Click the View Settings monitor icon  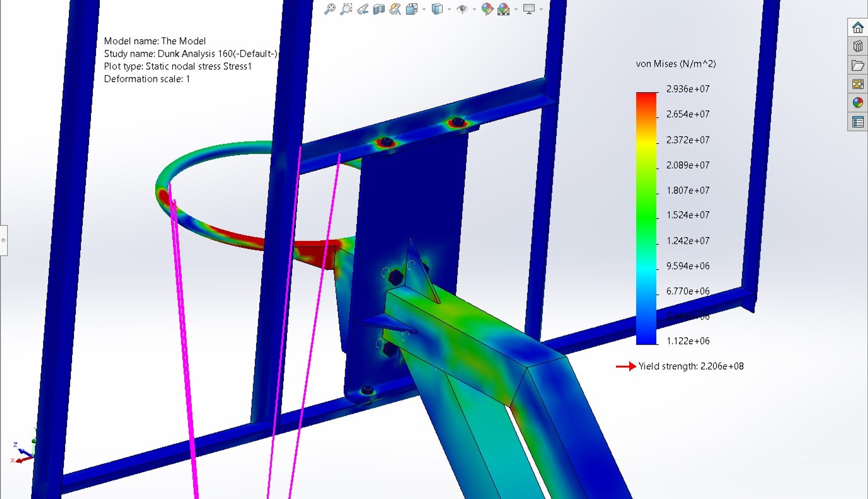click(529, 9)
